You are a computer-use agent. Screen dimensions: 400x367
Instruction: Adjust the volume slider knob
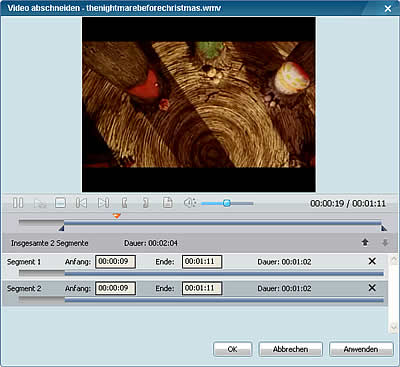tap(227, 203)
